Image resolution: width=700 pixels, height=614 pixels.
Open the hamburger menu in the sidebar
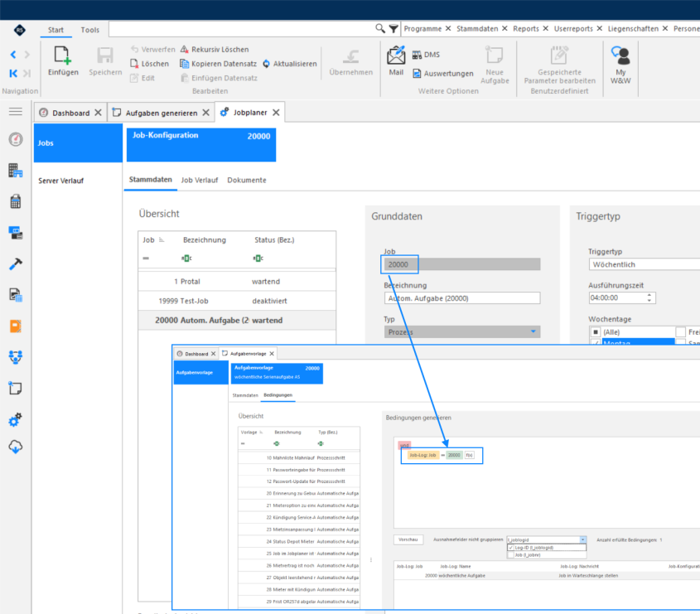[x=16, y=111]
